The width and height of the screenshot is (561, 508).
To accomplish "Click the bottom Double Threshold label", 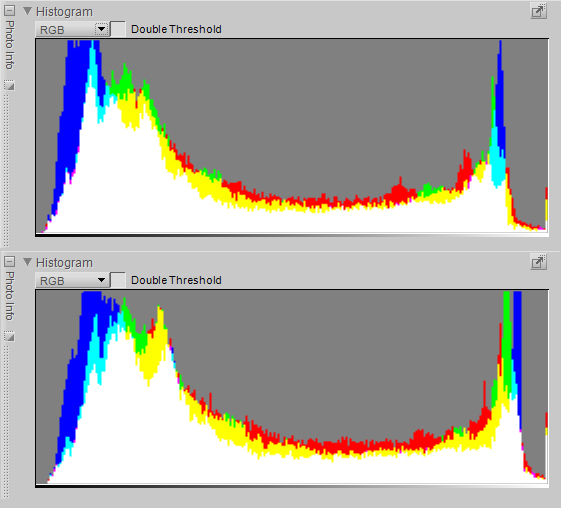I will pos(176,280).
